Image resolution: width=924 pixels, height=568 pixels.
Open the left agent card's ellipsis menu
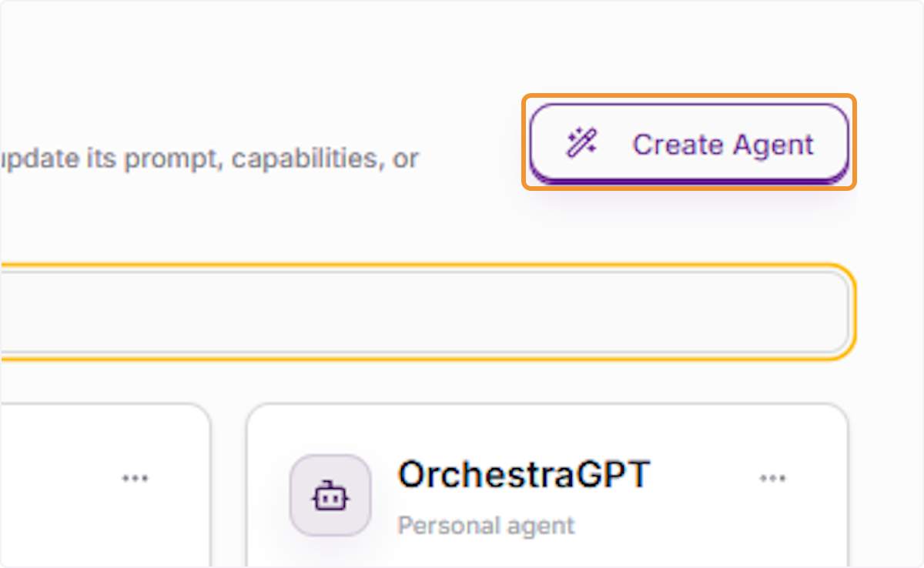(135, 479)
